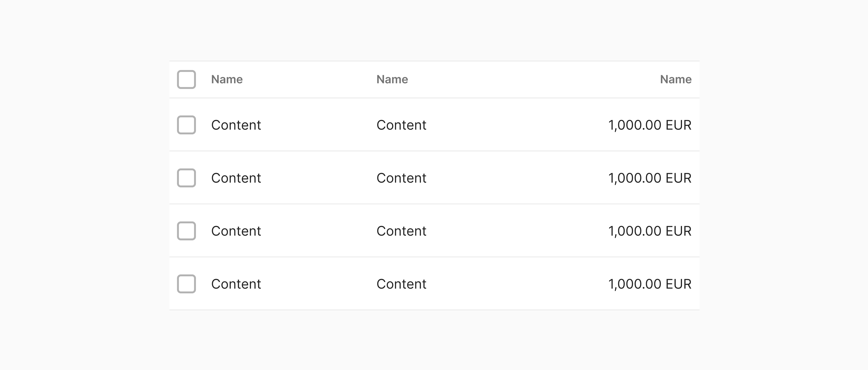Select Content in the first row, first column

[236, 125]
